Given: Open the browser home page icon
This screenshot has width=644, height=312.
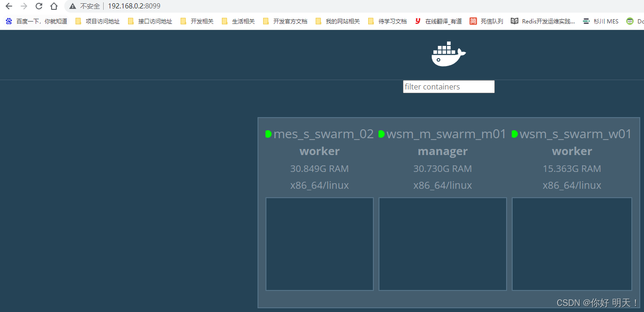Looking at the screenshot, I should (x=54, y=6).
